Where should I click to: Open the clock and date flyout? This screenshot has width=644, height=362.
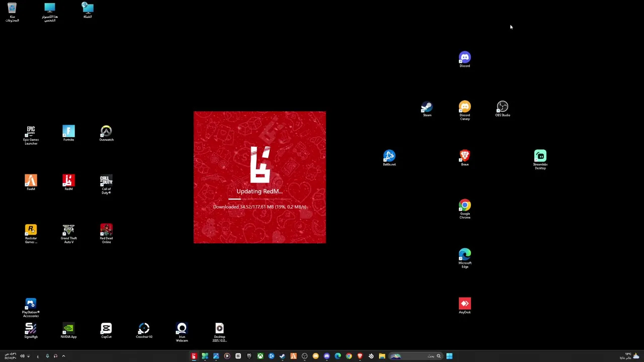[x=10, y=356]
